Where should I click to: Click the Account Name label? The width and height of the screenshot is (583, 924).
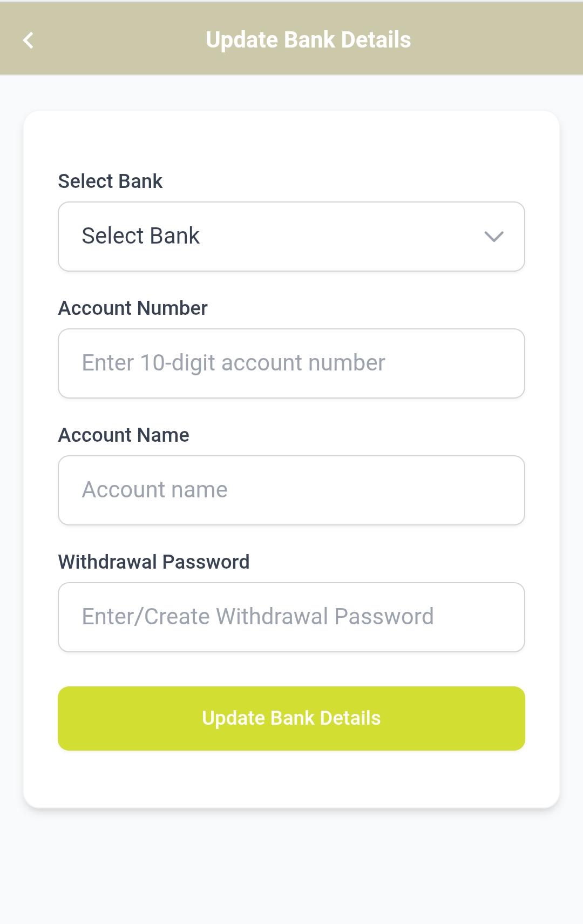[124, 435]
